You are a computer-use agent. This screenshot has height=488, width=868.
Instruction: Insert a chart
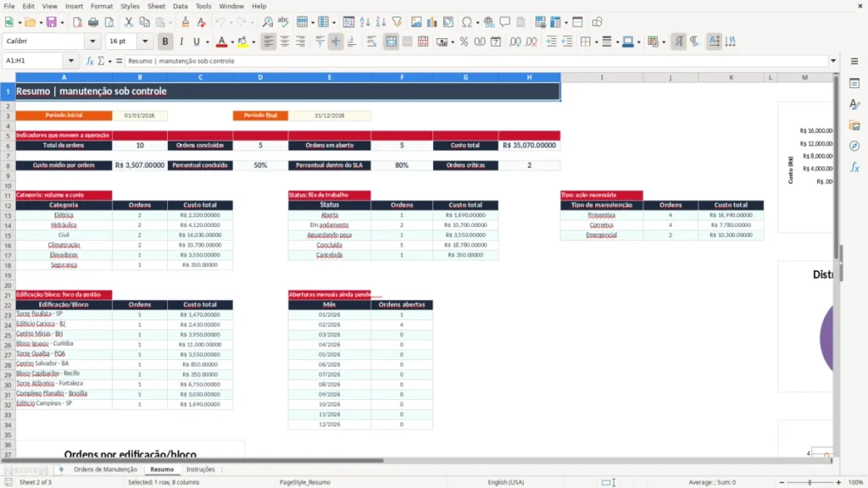click(431, 22)
